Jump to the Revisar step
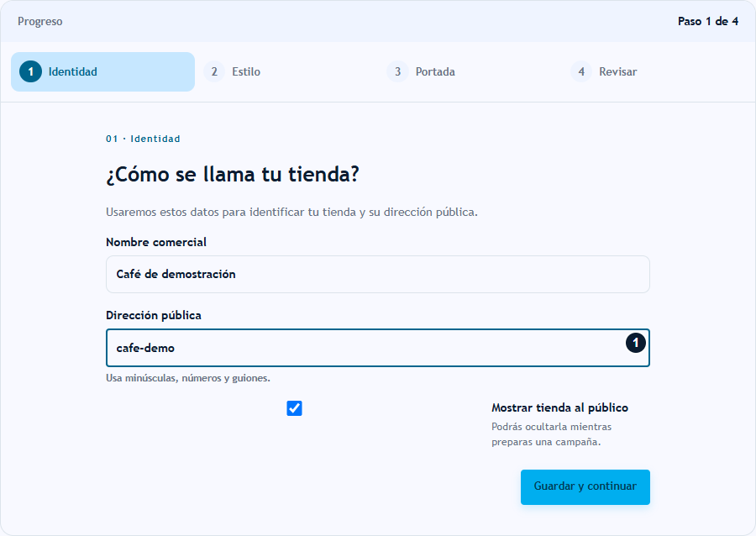The image size is (756, 536). (x=654, y=71)
